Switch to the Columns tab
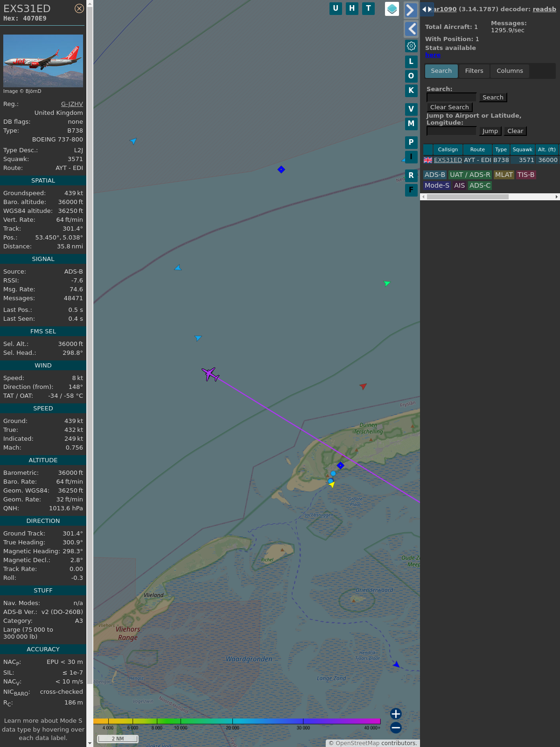This screenshot has width=560, height=747. click(x=510, y=71)
